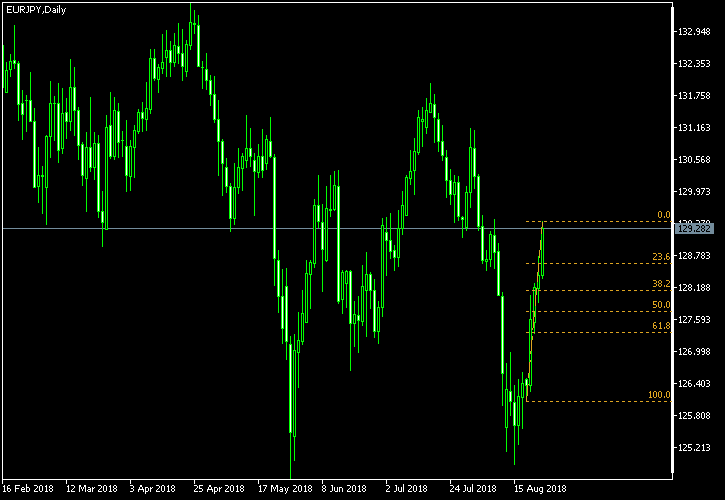725x500 pixels.
Task: Click the 24 Jul 2018 date label
Action: (473, 488)
